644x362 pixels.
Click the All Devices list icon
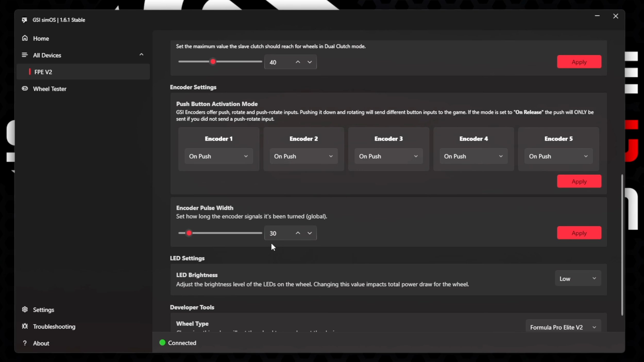pyautogui.click(x=25, y=55)
